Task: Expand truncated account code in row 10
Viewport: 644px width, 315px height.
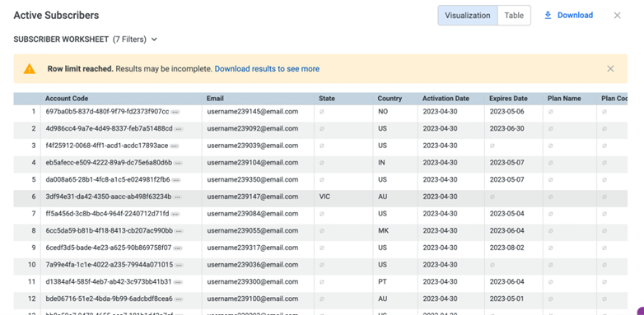Action: tap(179, 266)
